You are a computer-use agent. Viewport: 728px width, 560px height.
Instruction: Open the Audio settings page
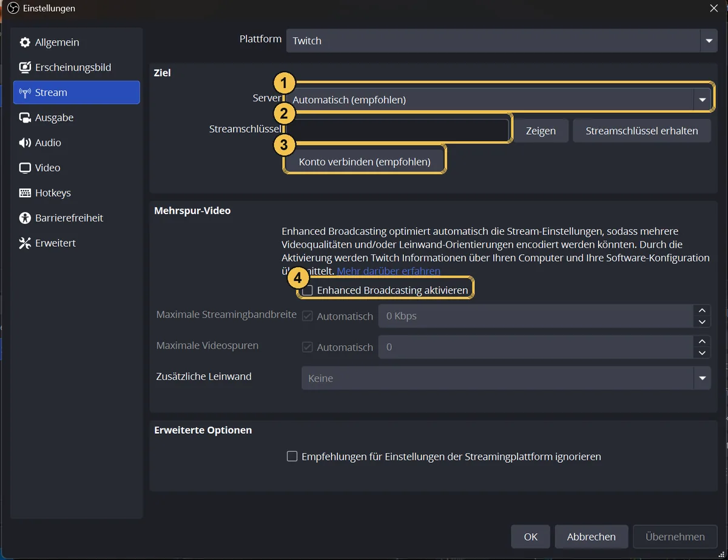click(76, 143)
